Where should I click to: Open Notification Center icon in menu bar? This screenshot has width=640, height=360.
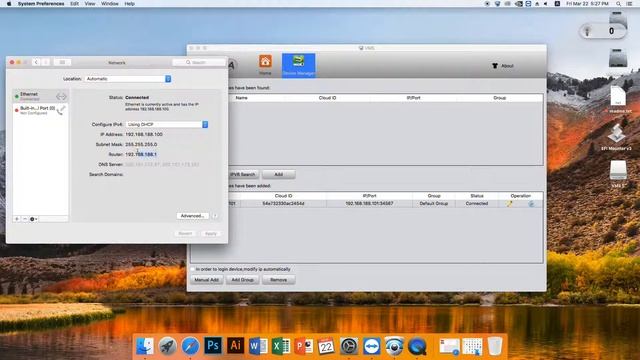point(630,4)
